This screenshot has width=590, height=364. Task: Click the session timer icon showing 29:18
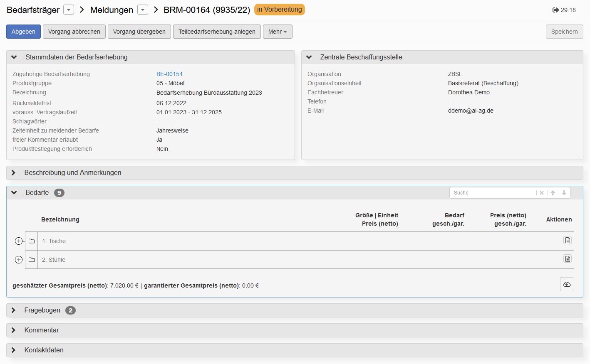click(x=555, y=10)
